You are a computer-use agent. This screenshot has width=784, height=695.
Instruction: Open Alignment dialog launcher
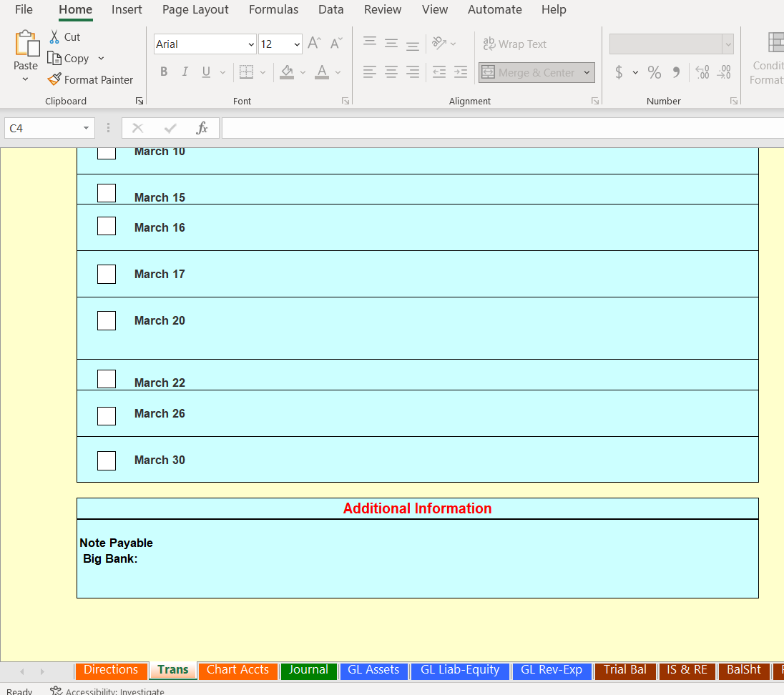coord(595,101)
